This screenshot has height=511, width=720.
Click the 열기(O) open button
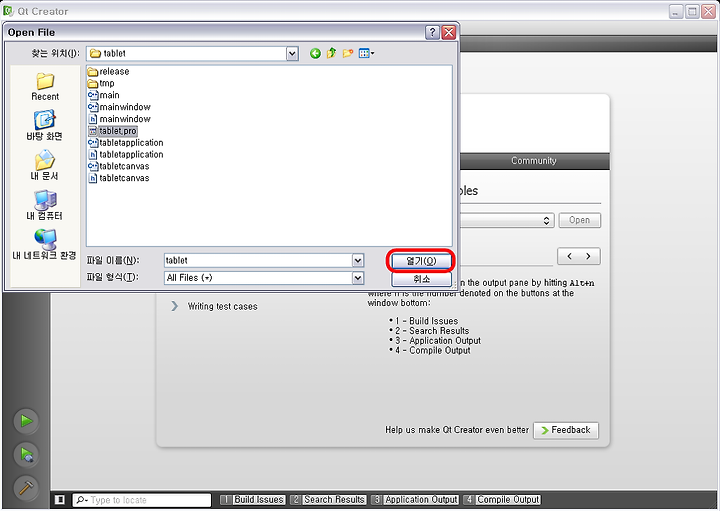pyautogui.click(x=421, y=261)
